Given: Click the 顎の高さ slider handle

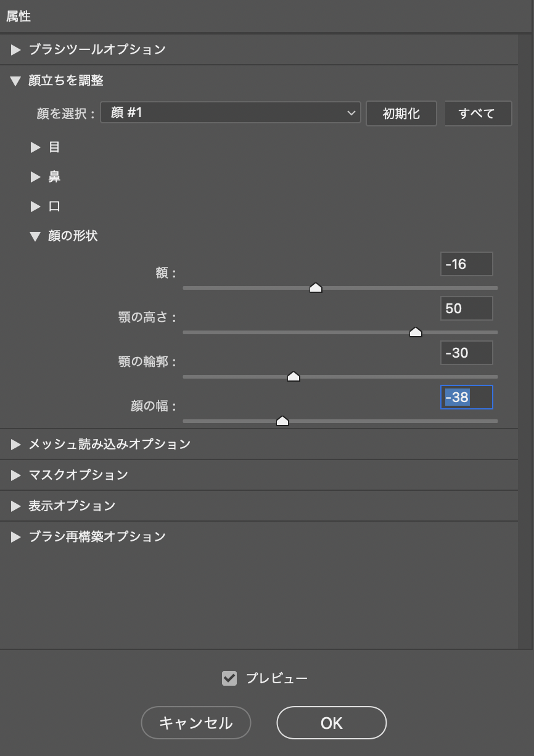Looking at the screenshot, I should pos(416,332).
